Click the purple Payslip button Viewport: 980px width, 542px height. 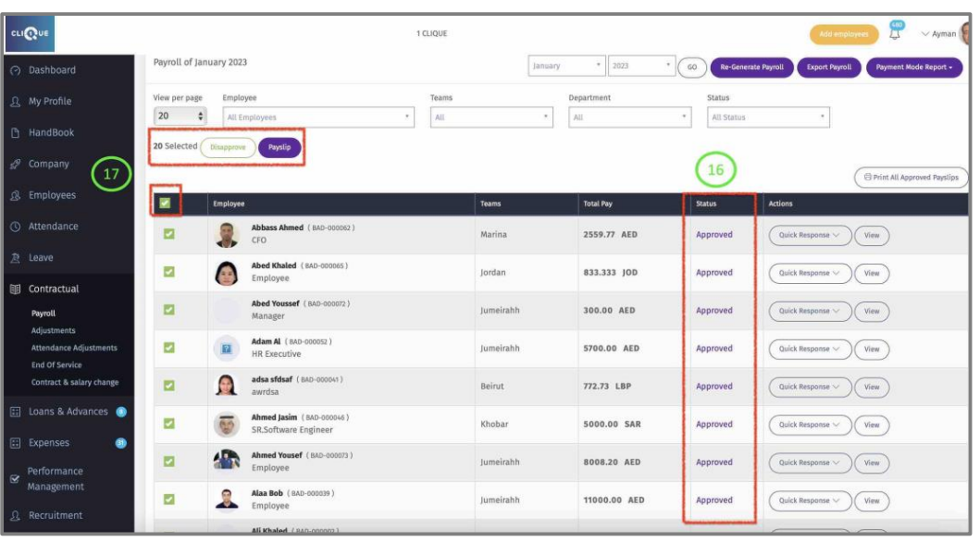279,147
